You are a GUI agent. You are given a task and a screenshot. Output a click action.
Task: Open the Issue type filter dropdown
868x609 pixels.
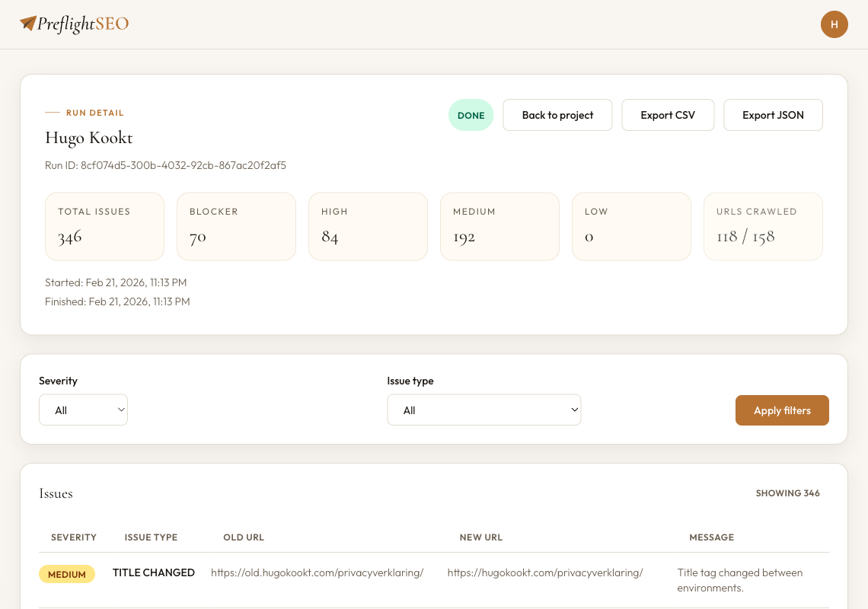(484, 410)
